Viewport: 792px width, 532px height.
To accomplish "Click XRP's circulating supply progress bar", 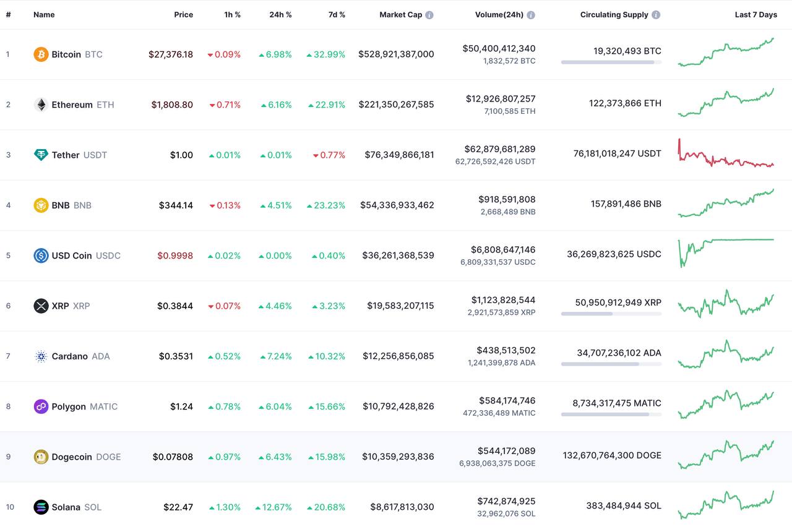I will pyautogui.click(x=611, y=314).
